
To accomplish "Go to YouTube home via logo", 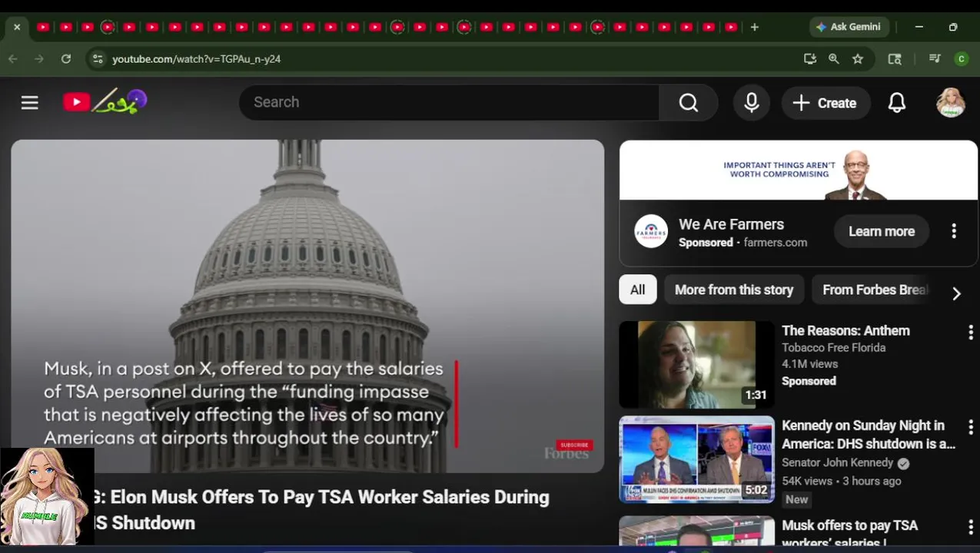I will click(x=105, y=101).
